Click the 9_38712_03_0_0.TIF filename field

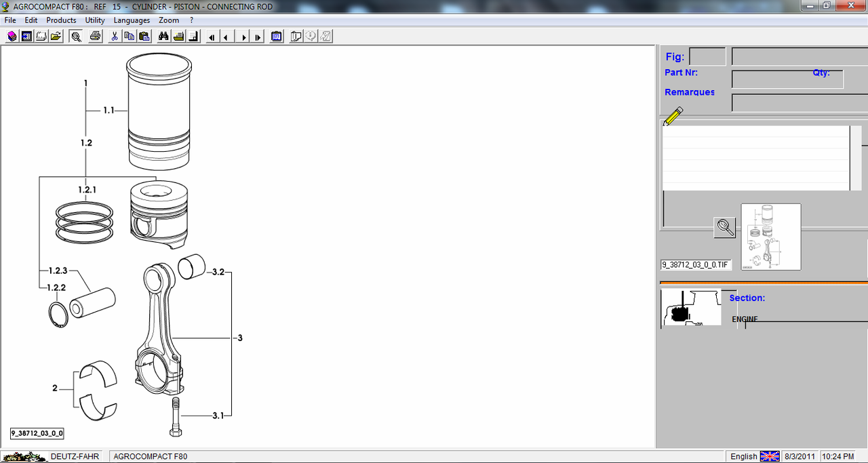pyautogui.click(x=696, y=264)
